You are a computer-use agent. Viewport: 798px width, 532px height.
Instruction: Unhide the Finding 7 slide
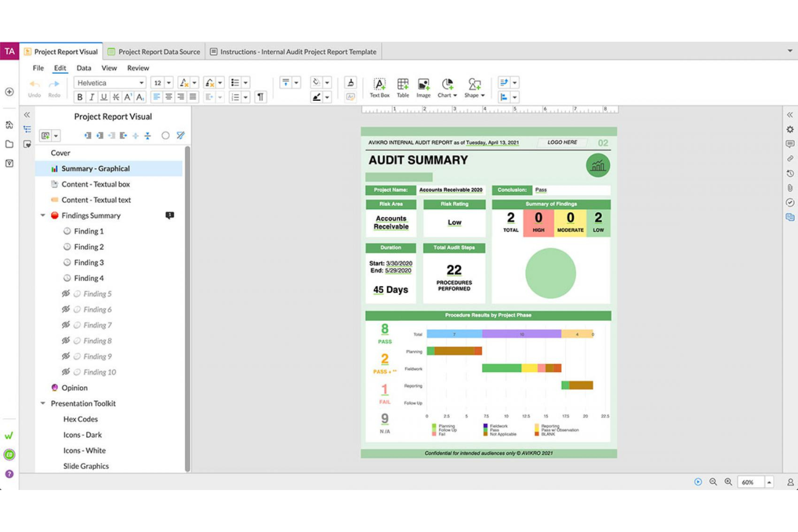[x=66, y=325]
